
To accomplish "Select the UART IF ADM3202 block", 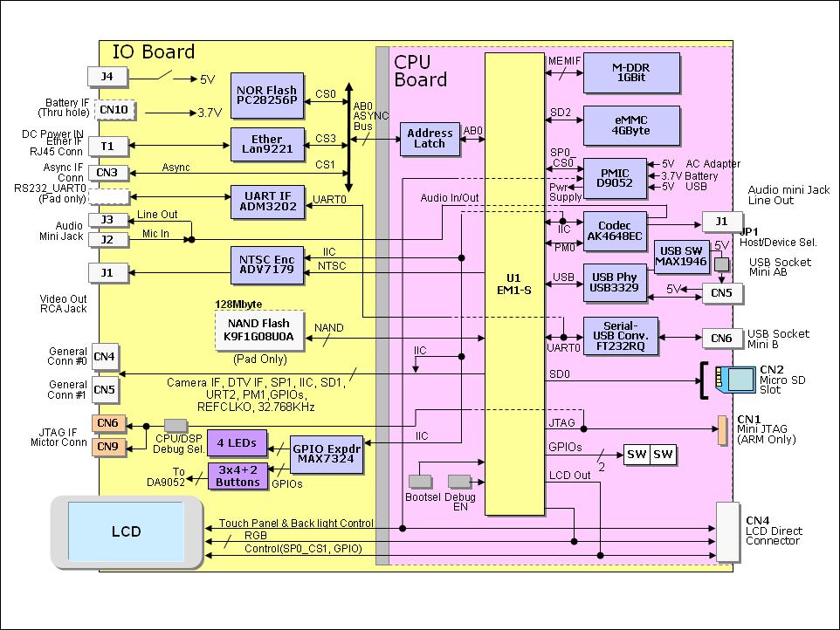I will (x=267, y=202).
